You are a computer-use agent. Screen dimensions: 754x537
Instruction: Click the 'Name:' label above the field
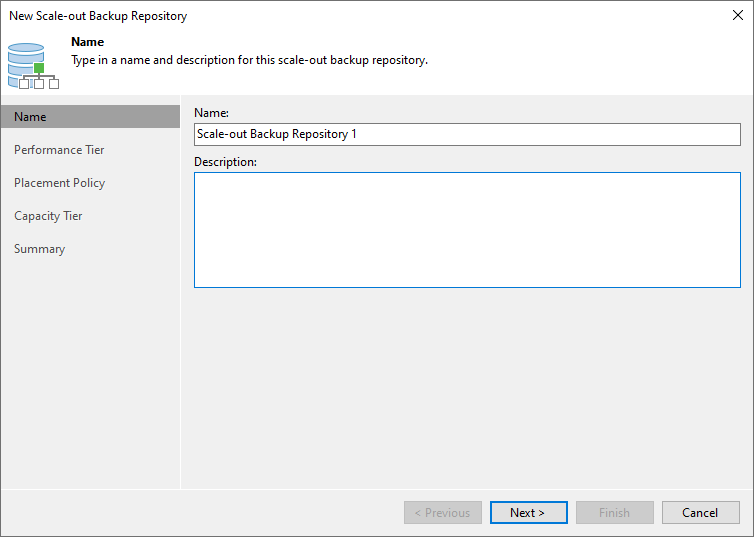211,113
